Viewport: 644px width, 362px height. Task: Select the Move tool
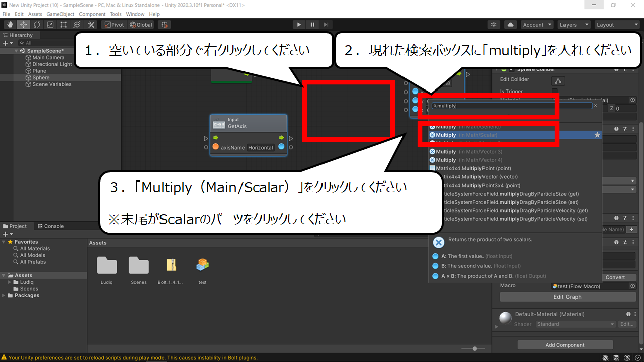[x=23, y=24]
